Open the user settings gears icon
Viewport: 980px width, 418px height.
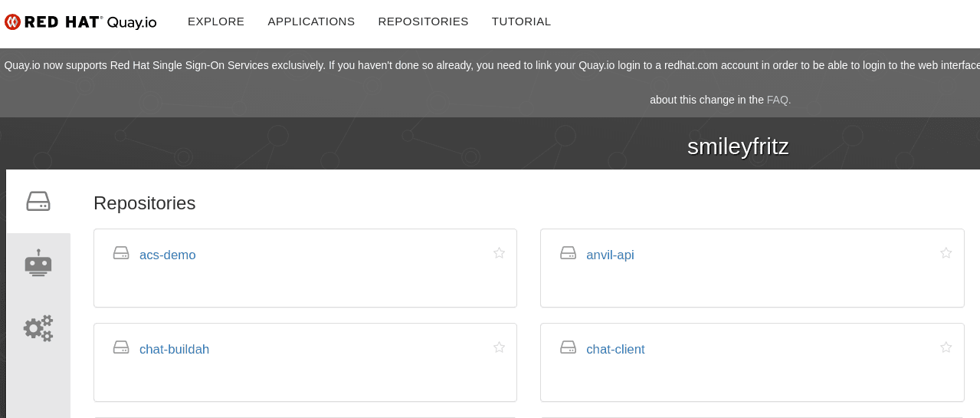(x=38, y=328)
